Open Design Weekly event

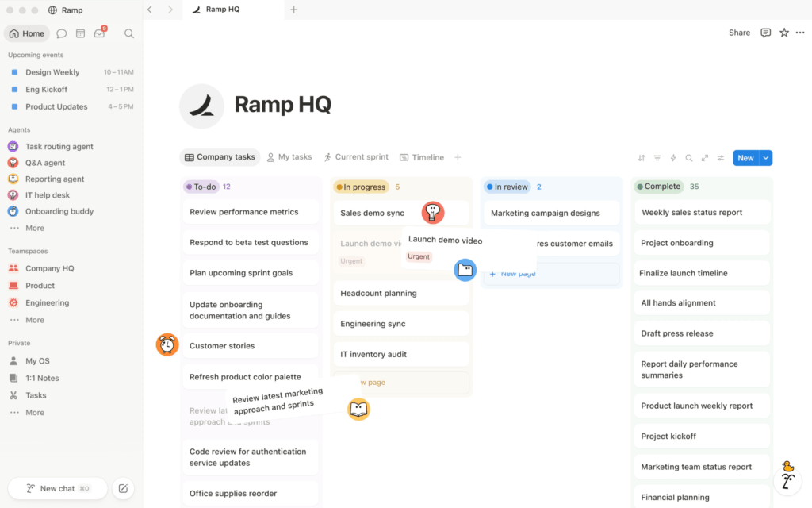tap(71, 72)
